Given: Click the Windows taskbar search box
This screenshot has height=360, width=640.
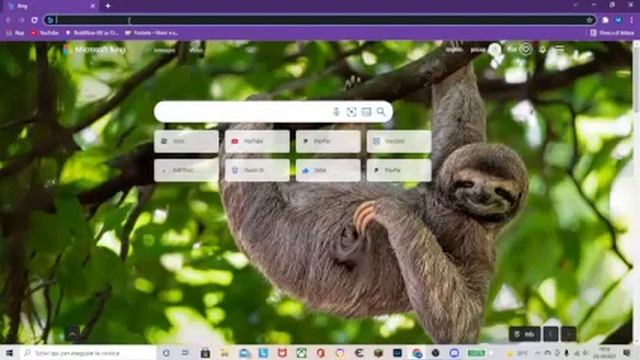Looking at the screenshot, I should pos(88,353).
